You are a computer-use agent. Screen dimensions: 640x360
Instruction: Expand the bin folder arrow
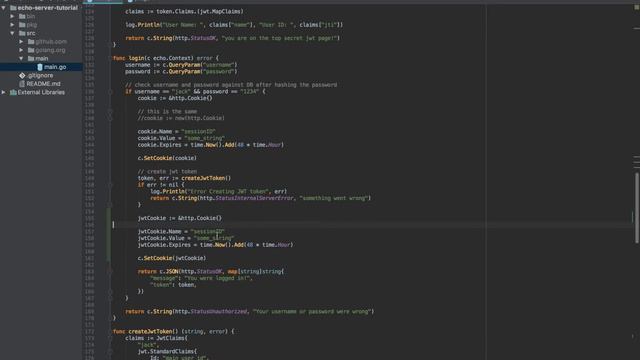[x=12, y=16]
